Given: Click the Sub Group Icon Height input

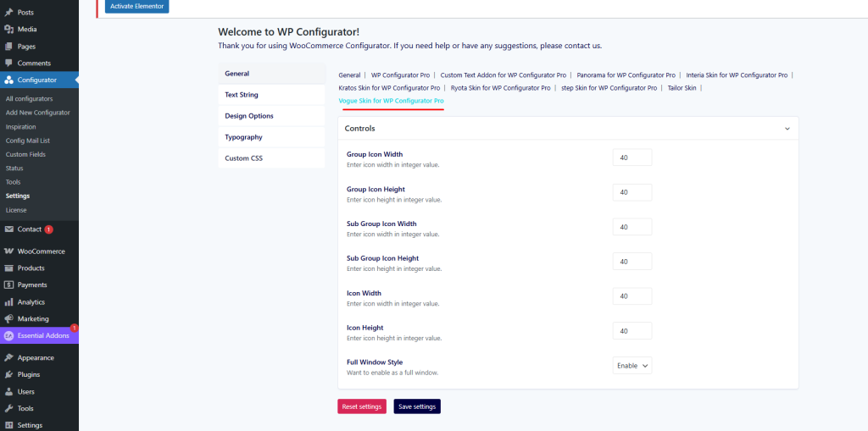Looking at the screenshot, I should tap(632, 262).
